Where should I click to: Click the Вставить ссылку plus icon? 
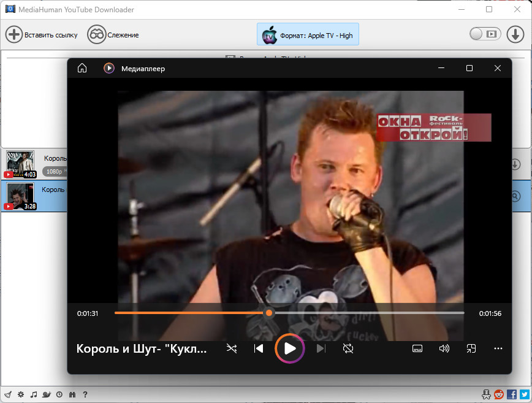tap(14, 34)
